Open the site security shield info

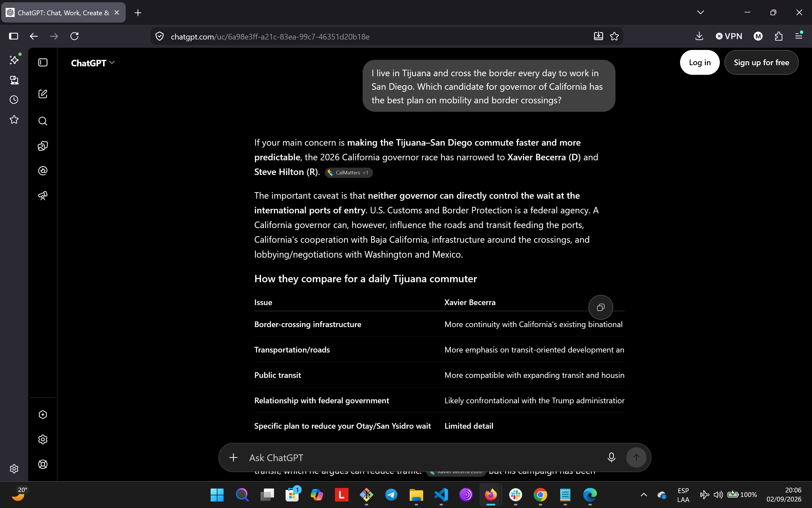tap(160, 36)
